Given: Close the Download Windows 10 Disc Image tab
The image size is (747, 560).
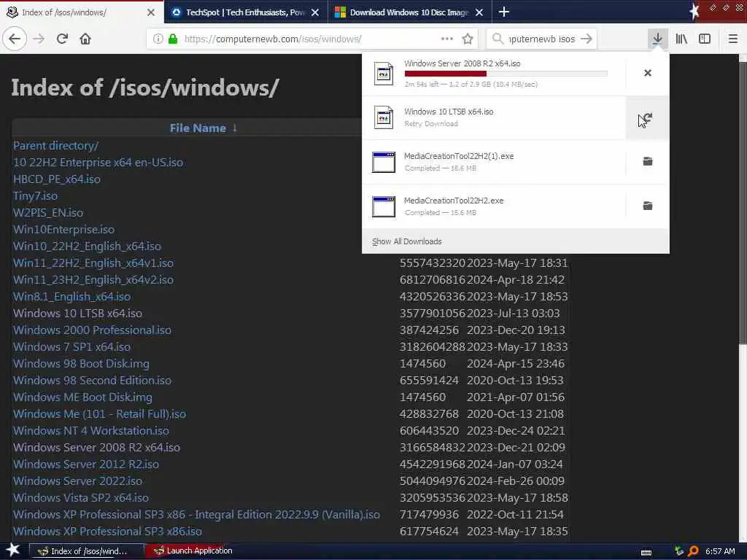Looking at the screenshot, I should pos(479,12).
